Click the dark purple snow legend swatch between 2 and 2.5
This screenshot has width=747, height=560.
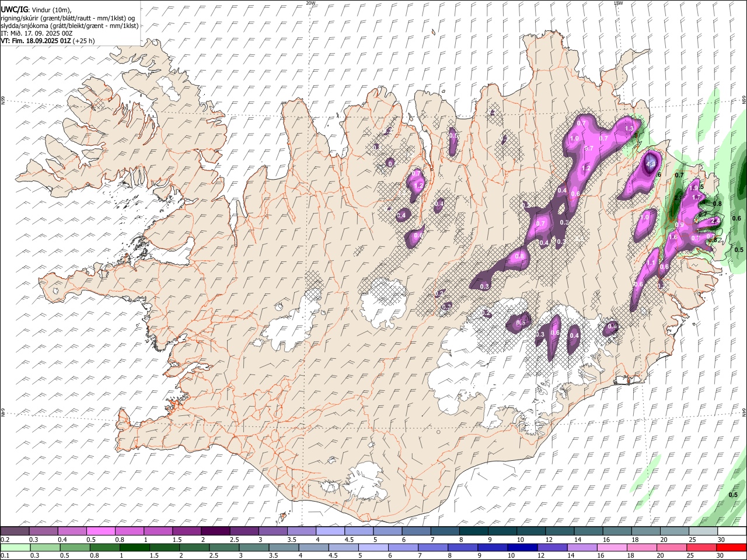215,531
